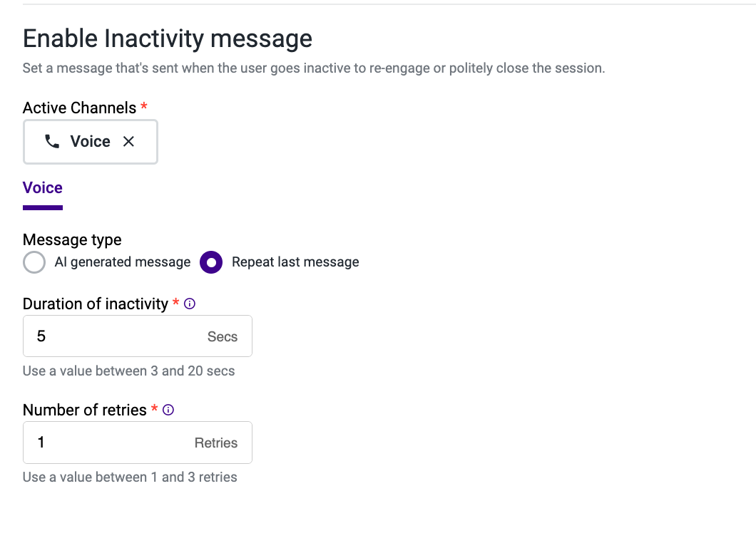
Task: Click the hint "Use a value between 3 and 20 secs"
Action: 128,371
